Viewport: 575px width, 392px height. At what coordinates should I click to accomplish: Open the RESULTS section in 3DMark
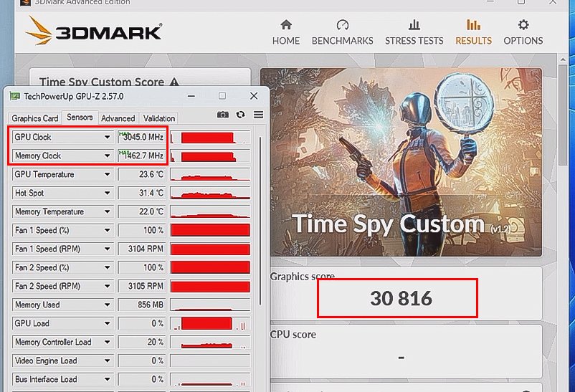pyautogui.click(x=473, y=32)
